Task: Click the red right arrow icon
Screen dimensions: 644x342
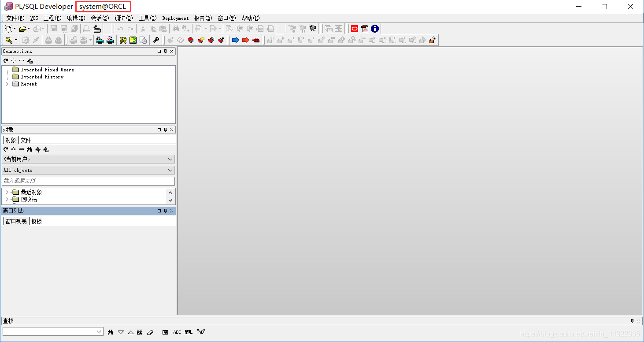Action: point(245,40)
